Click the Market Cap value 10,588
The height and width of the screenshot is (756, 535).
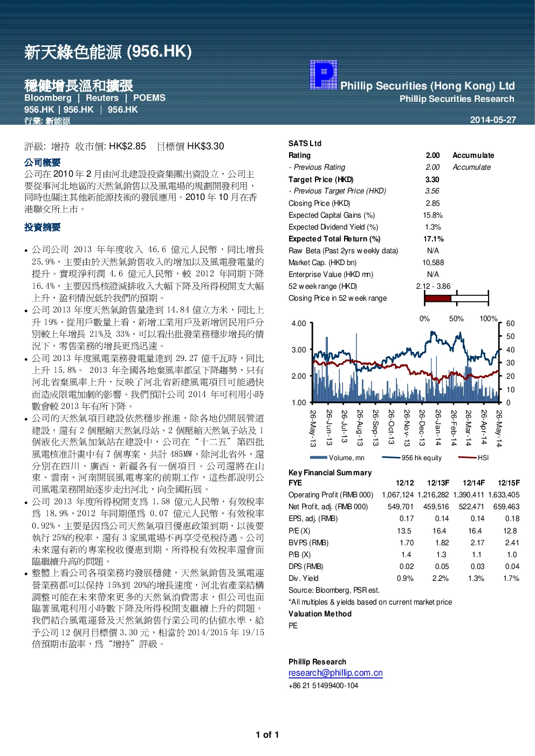coord(433,262)
